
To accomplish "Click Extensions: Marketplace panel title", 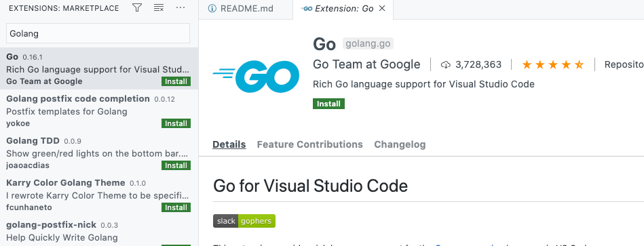I will pyautogui.click(x=64, y=8).
